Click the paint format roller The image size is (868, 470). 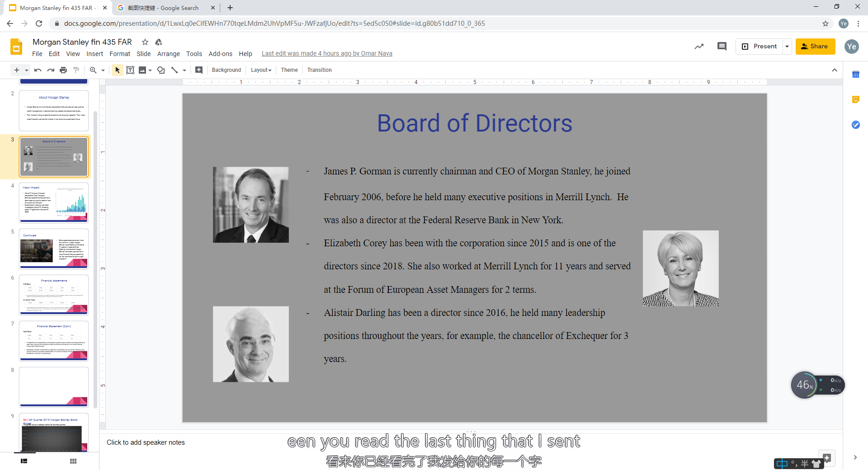coord(76,70)
